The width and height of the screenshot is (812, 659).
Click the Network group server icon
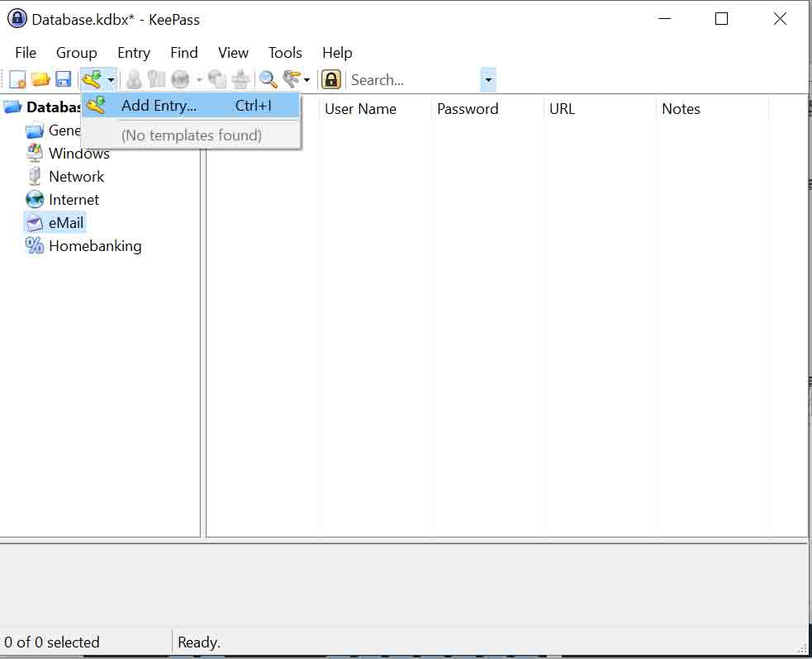click(x=35, y=177)
